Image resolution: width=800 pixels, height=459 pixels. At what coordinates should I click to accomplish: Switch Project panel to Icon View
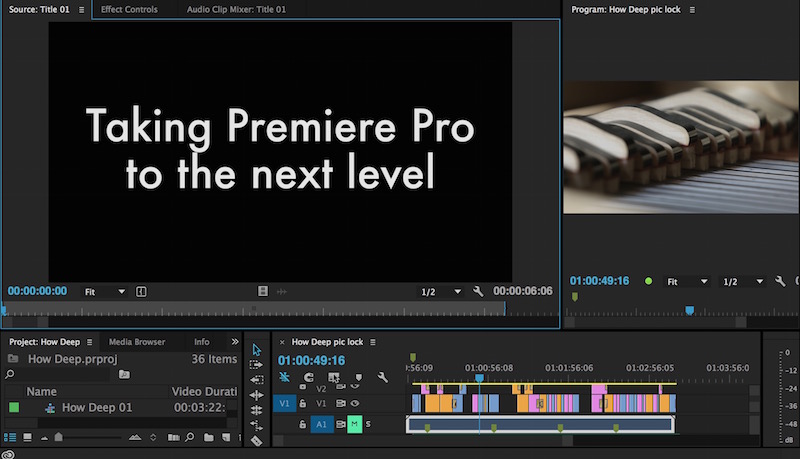28,438
